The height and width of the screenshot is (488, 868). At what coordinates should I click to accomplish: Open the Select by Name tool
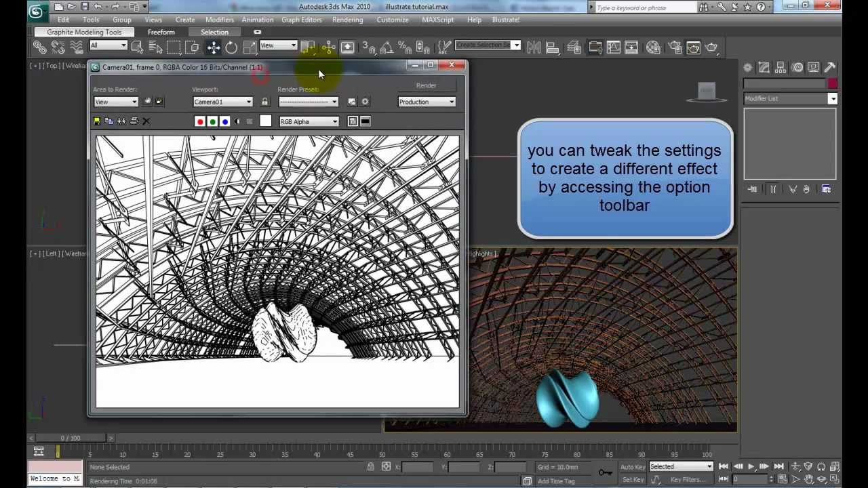(x=155, y=47)
